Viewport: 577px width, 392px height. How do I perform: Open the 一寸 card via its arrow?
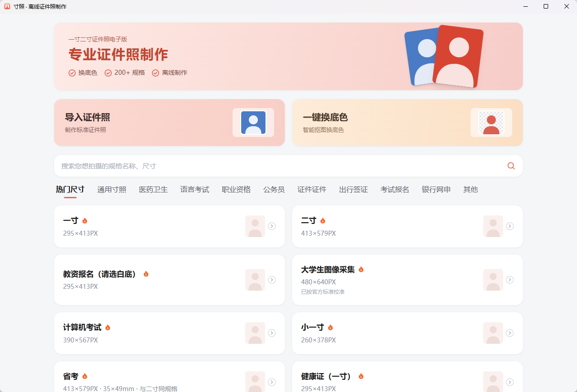tap(272, 226)
